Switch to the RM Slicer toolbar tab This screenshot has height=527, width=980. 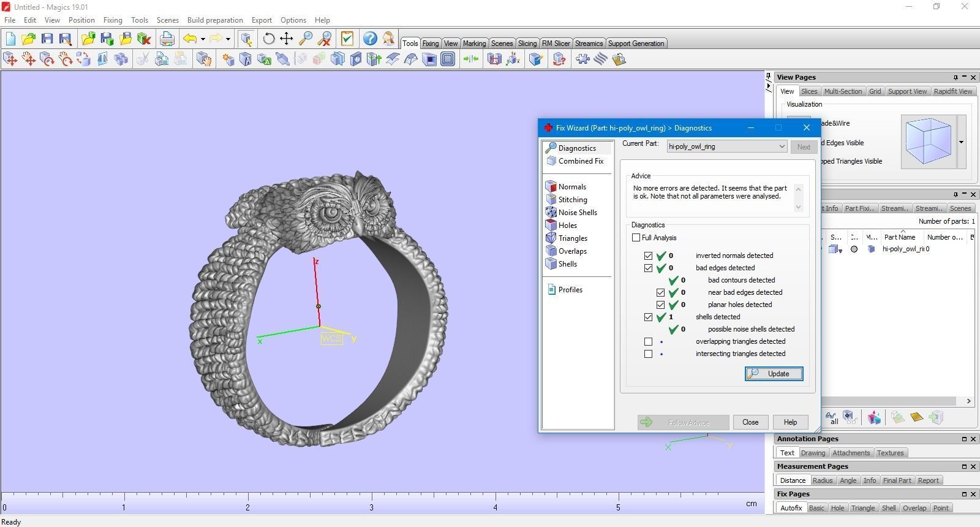coord(556,44)
